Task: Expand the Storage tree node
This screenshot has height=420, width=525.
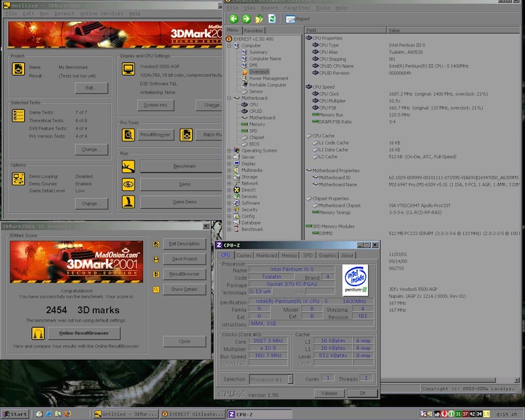Action: click(x=229, y=177)
